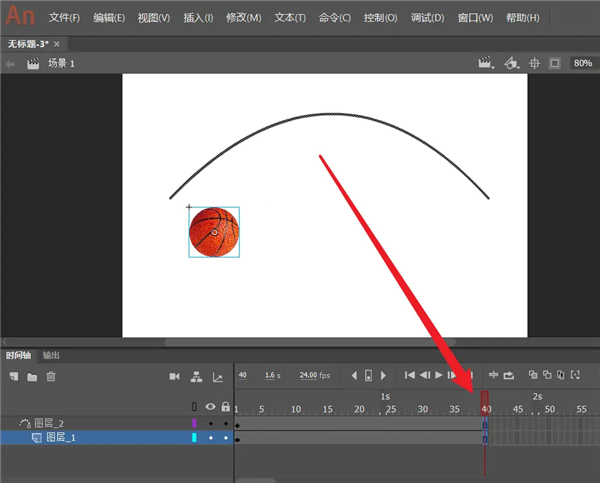Viewport: 600px width, 483px height.
Task: Click frame 20 on the timeline ruler
Action: tap(358, 408)
